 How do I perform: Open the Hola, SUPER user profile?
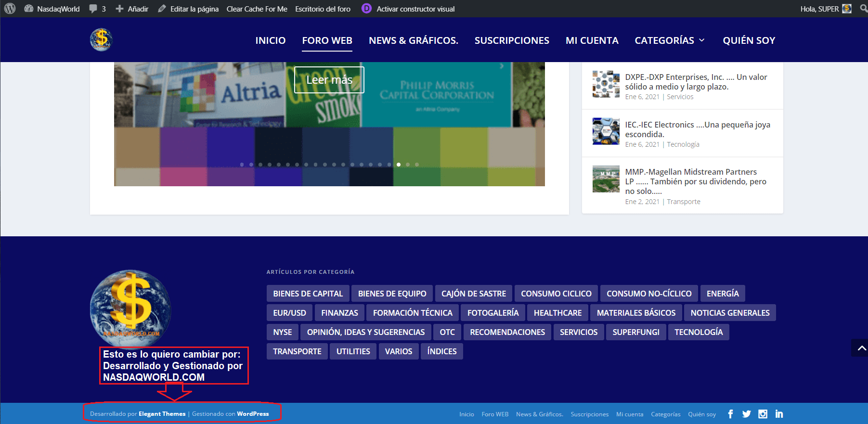[x=826, y=9]
